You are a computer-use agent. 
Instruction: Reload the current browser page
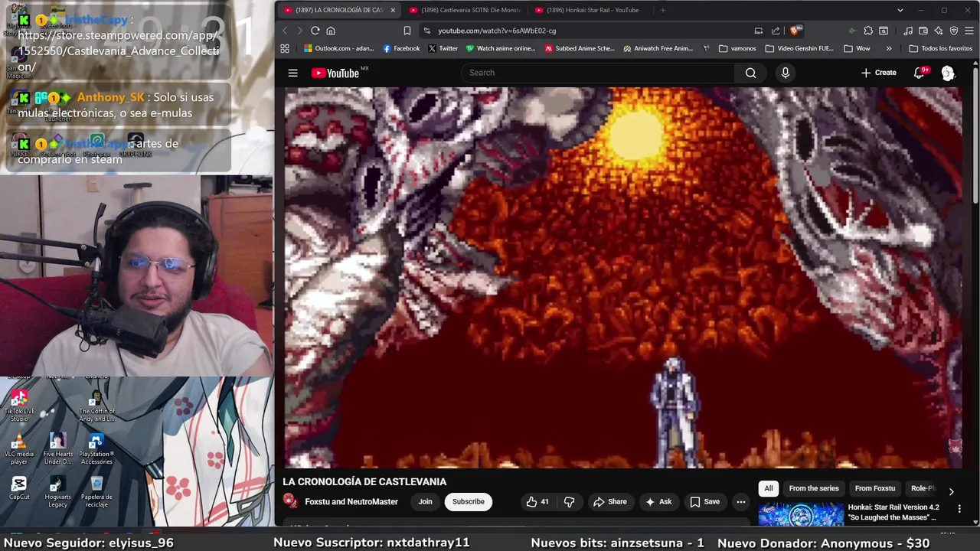click(x=315, y=31)
